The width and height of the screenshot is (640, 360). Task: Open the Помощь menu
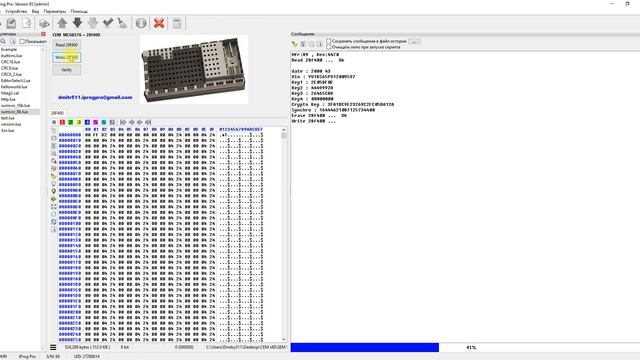tap(79, 11)
